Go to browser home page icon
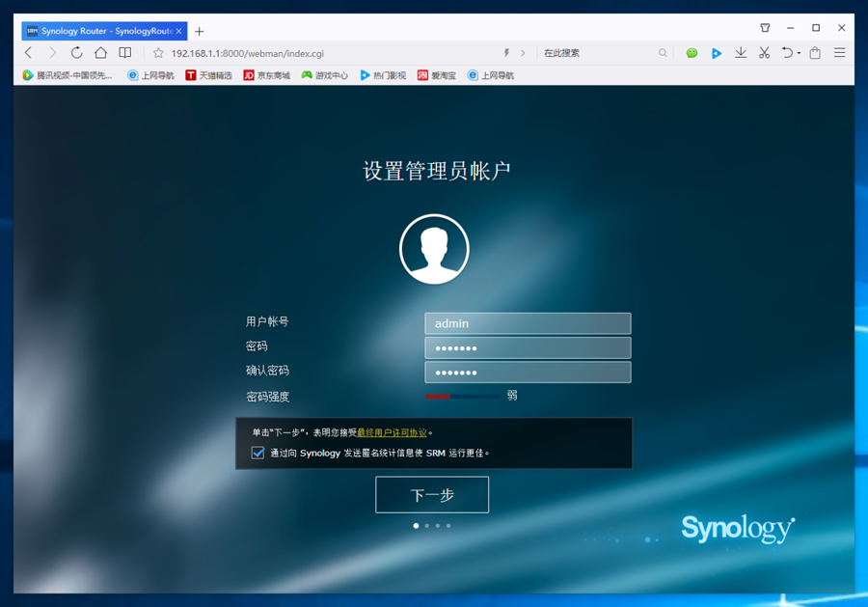The image size is (868, 607). (x=100, y=53)
